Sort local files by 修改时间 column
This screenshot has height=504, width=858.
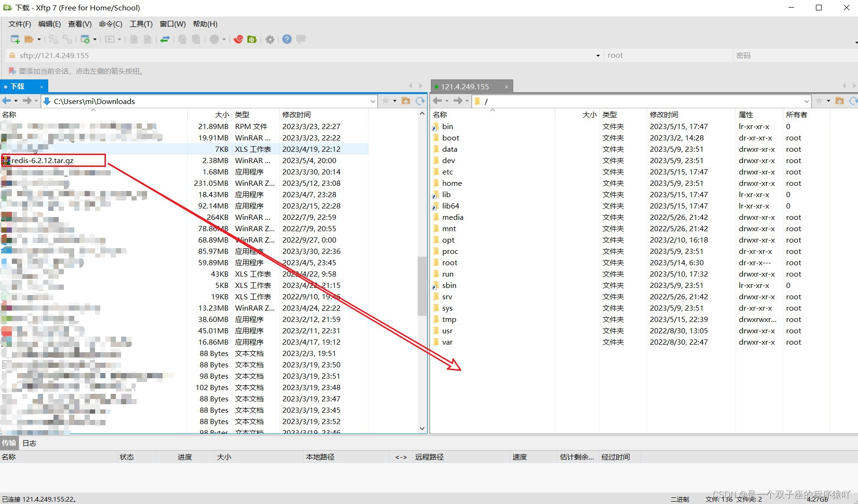(x=297, y=114)
